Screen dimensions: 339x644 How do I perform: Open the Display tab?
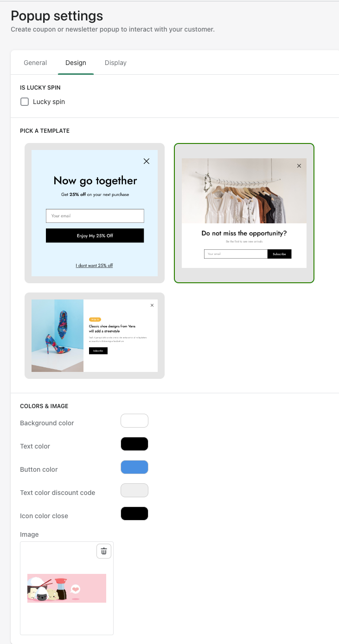(x=115, y=63)
